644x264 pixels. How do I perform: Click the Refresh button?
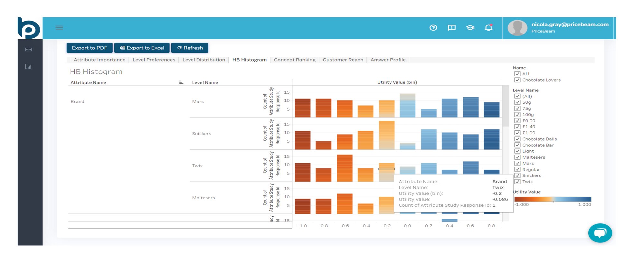pyautogui.click(x=190, y=48)
